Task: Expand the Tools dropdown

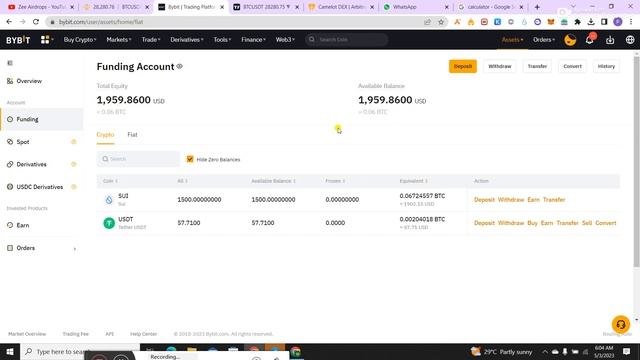Action: (x=222, y=40)
